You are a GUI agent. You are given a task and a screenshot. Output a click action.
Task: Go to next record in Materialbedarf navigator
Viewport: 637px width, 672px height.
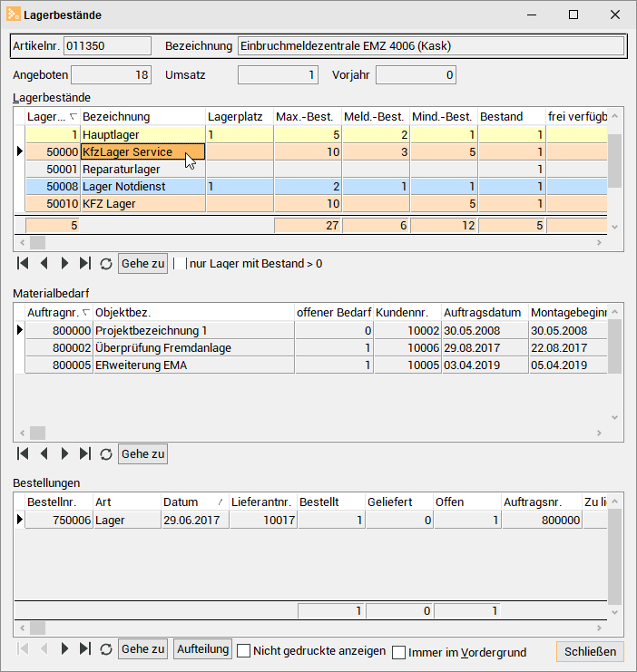point(64,453)
